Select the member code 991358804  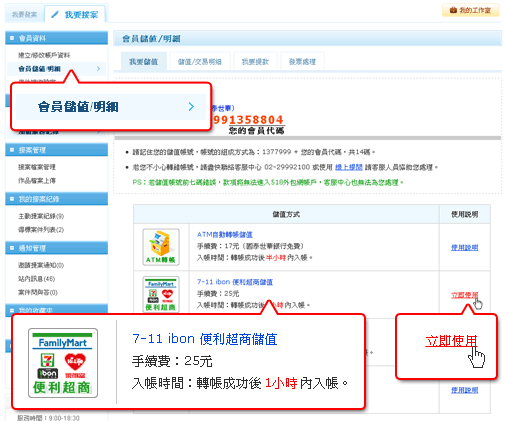[x=248, y=119]
